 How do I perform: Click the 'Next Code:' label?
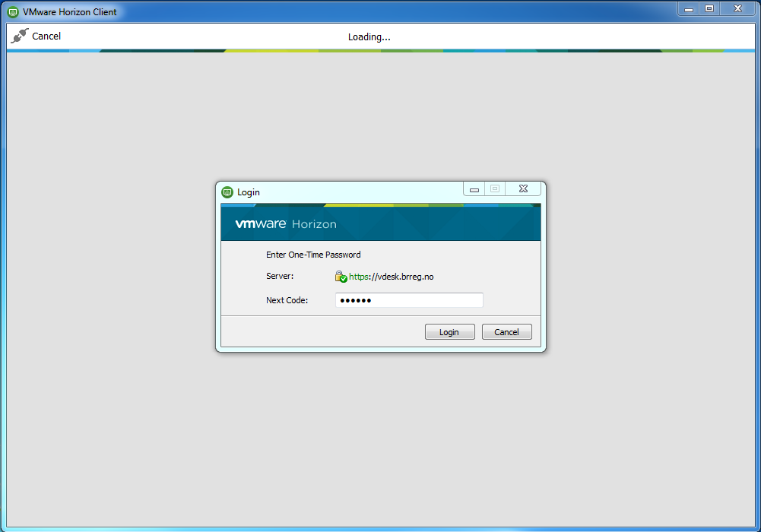[287, 300]
